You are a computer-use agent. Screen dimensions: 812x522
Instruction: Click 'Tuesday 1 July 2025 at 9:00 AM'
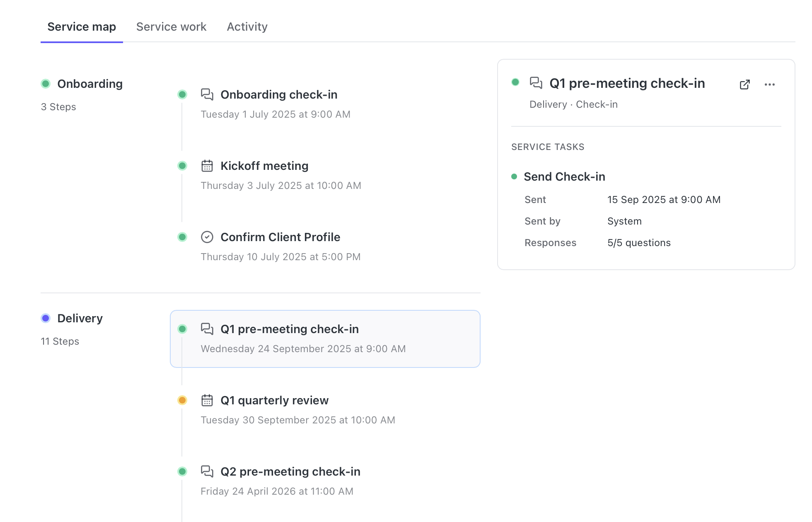click(275, 114)
